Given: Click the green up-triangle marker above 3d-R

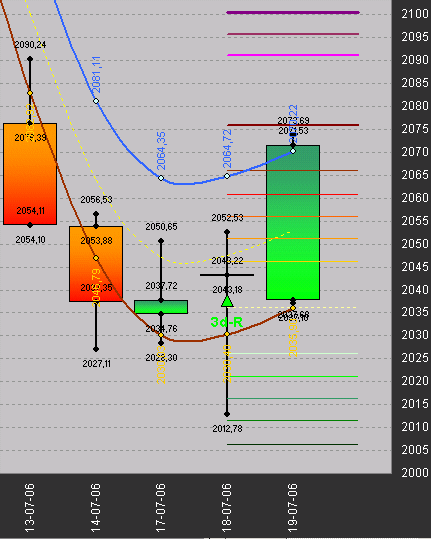Looking at the screenshot, I should pyautogui.click(x=227, y=301).
